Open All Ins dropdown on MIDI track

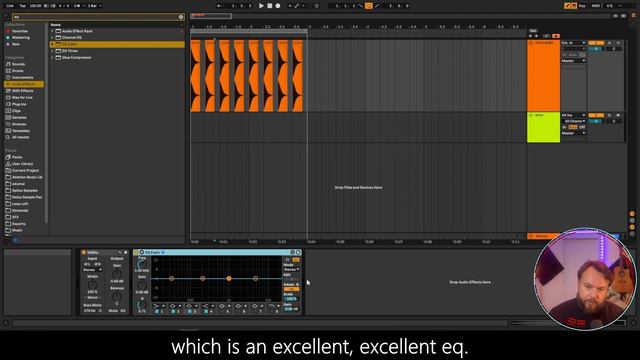click(x=573, y=116)
